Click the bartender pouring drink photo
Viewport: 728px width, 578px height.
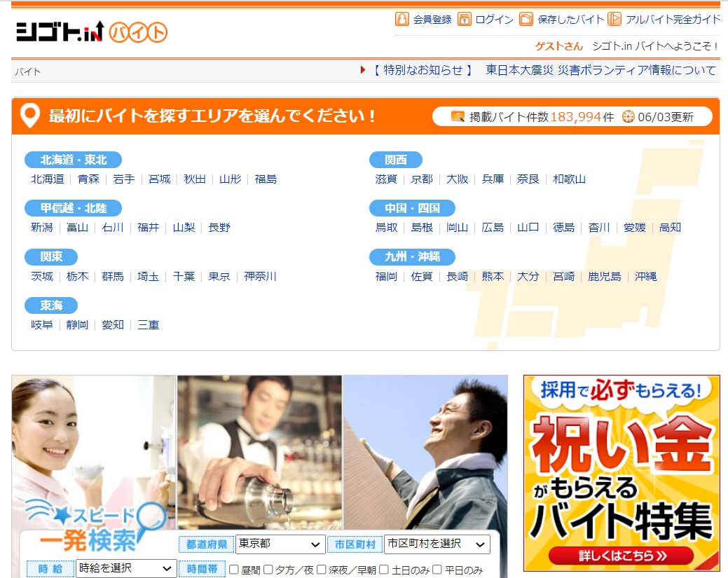tap(260, 452)
